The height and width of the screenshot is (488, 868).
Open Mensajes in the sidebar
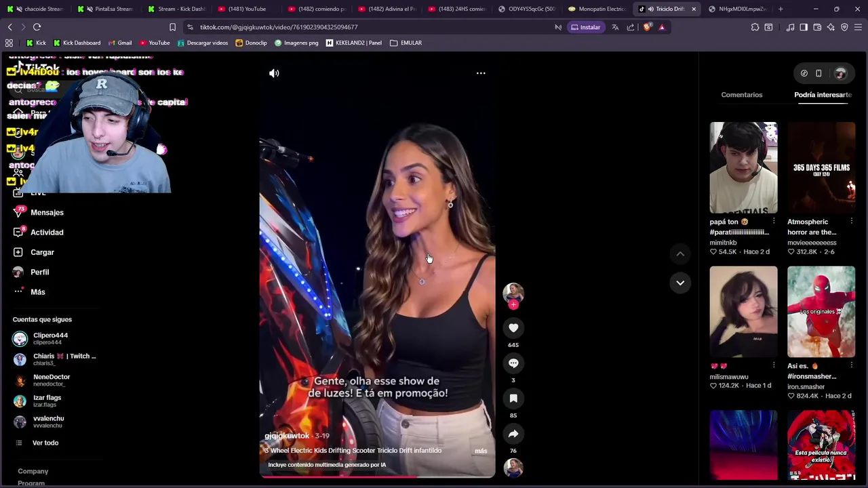pyautogui.click(x=47, y=213)
